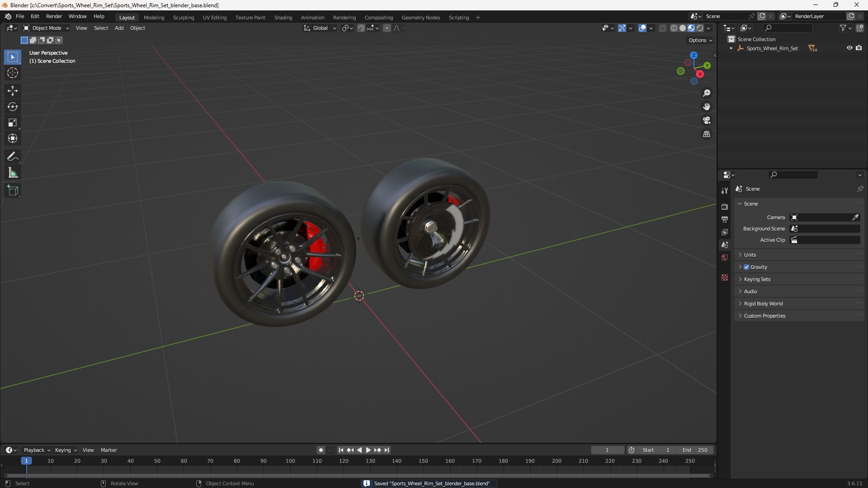Viewport: 868px width, 488px height.
Task: Switch to rendered viewport shading
Action: 700,28
